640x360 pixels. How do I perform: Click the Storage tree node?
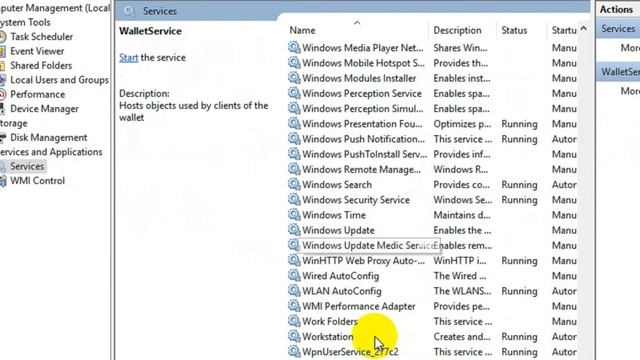[x=14, y=123]
